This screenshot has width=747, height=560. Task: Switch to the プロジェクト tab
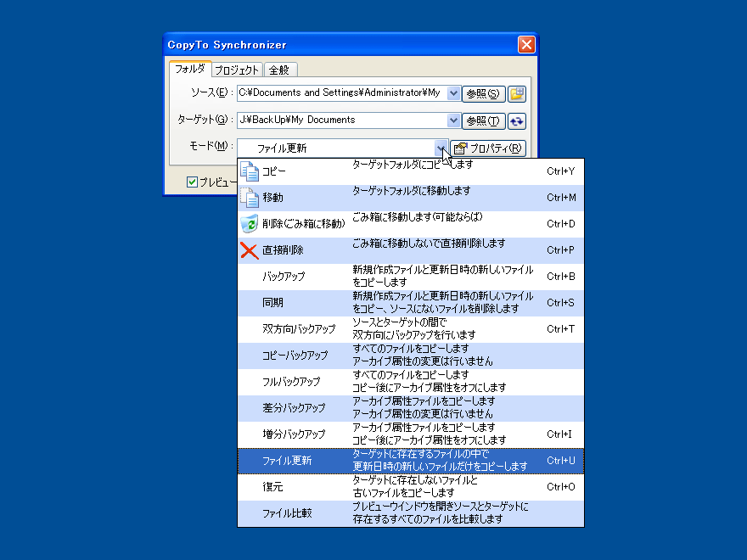point(237,70)
